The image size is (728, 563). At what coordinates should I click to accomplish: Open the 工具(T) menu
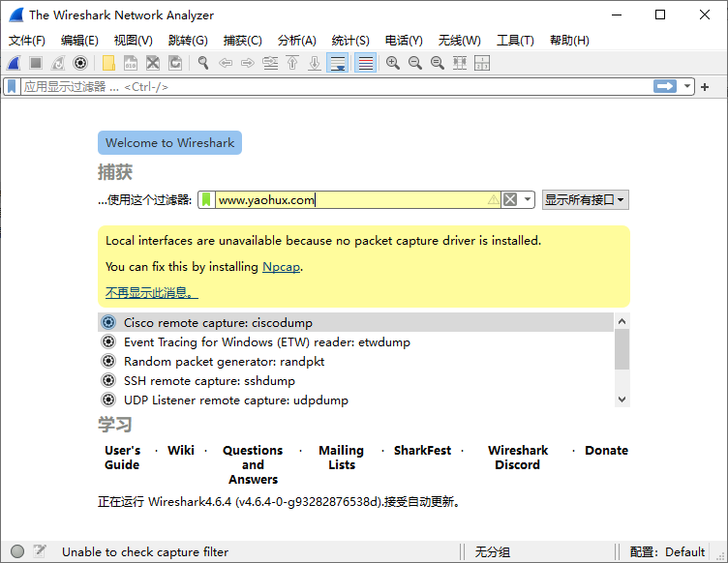[x=515, y=41]
